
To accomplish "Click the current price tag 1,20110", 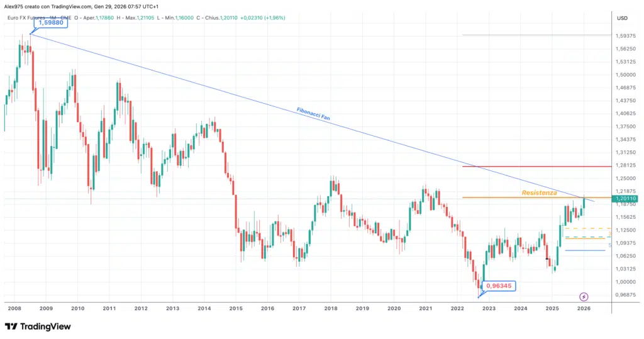I will click(626, 199).
